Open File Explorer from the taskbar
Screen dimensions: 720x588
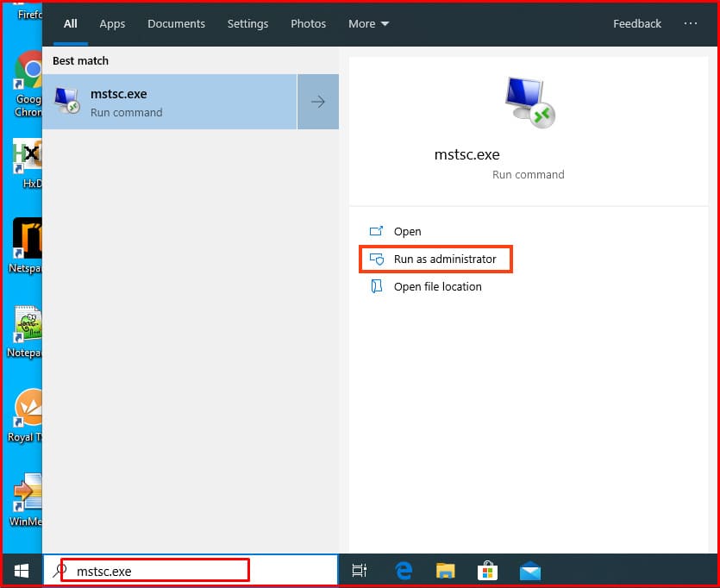pos(445,570)
